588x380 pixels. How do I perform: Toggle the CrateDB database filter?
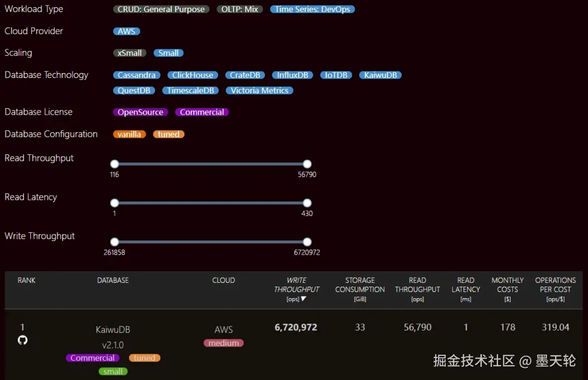[245, 75]
